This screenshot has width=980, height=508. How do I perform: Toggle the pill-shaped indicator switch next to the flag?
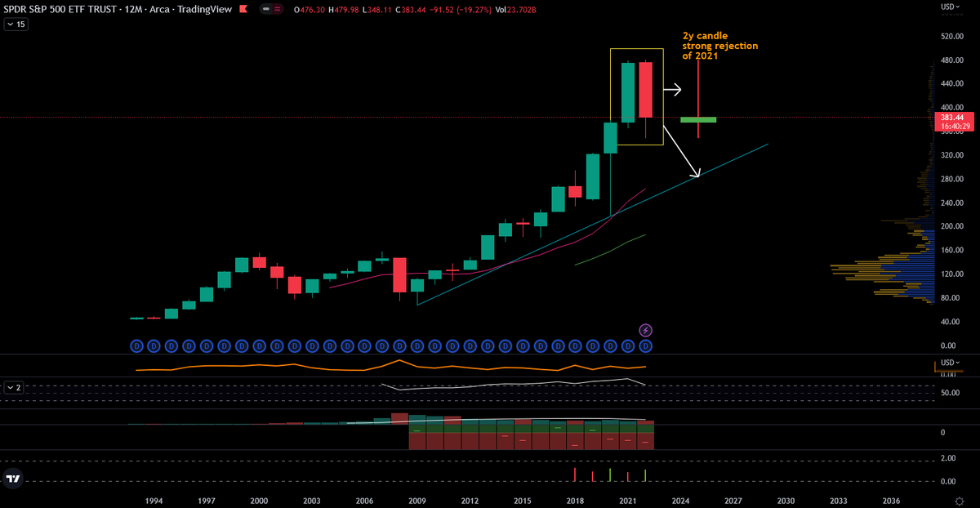coord(270,9)
